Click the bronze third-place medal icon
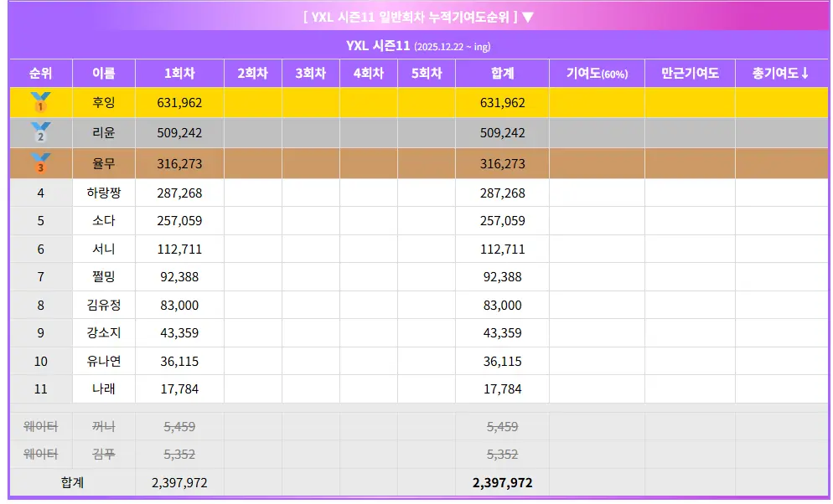The height and width of the screenshot is (504, 833). pyautogui.click(x=40, y=163)
